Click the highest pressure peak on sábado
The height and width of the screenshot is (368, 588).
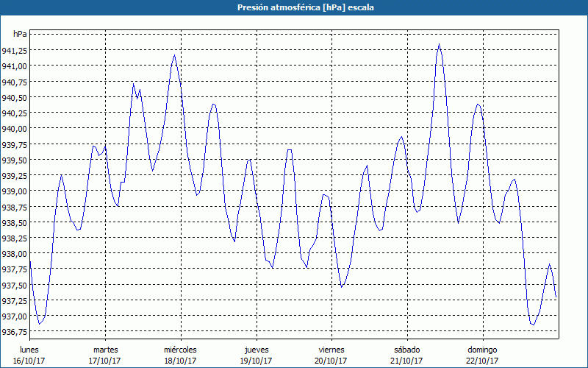pos(439,44)
